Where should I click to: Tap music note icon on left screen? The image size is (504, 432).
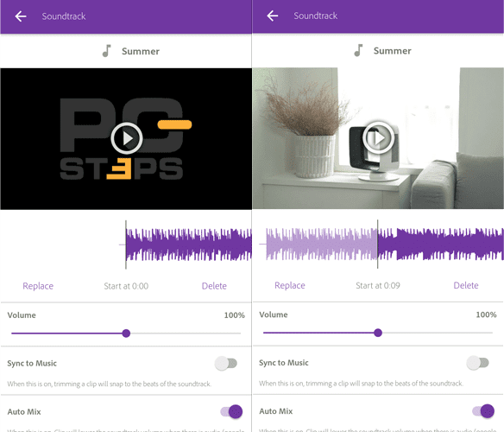tap(107, 51)
